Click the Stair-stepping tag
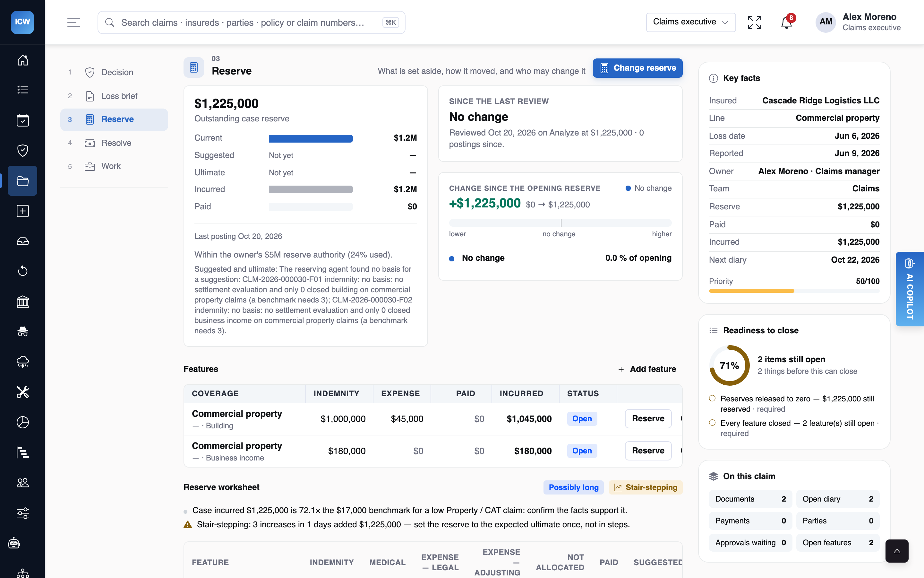Viewport: 924px width, 578px height. 645,487
